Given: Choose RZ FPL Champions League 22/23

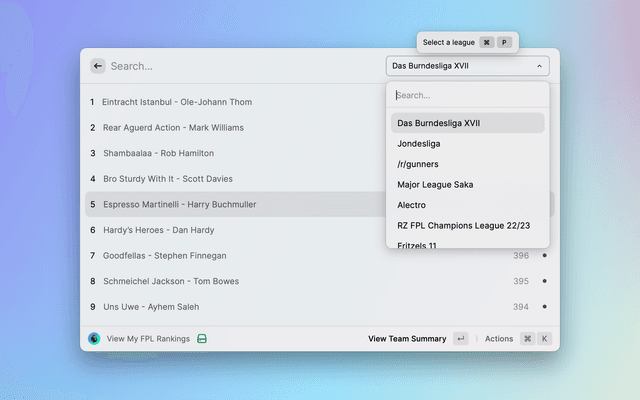Looking at the screenshot, I should [463, 226].
